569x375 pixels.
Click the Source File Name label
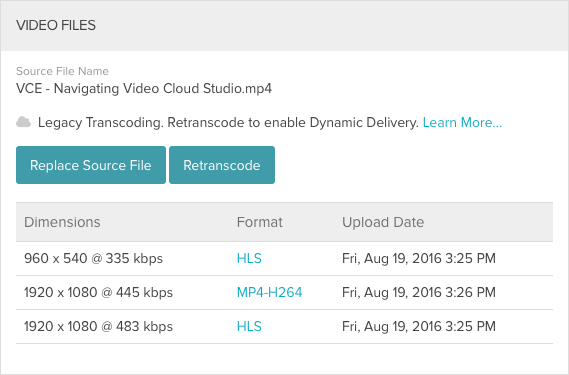62,71
